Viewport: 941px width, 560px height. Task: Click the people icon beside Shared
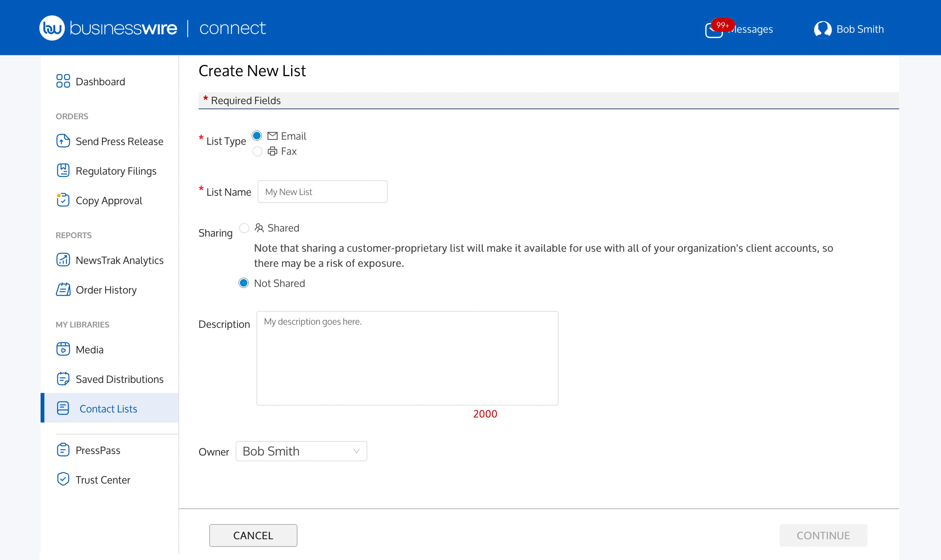(259, 228)
